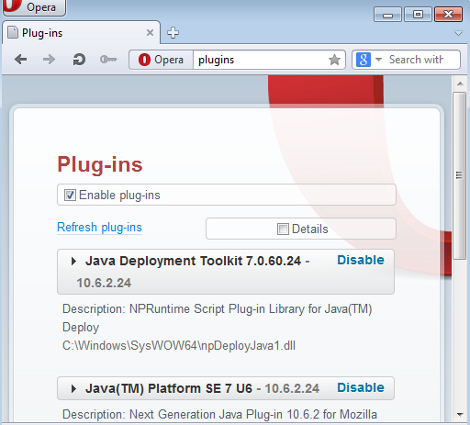Screen dimensions: 470x425
Task: Disable the Java Deployment Toolkit plug-in
Action: point(361,260)
